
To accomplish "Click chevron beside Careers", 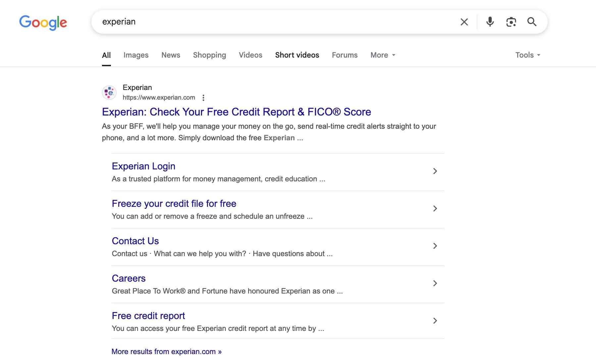I will pyautogui.click(x=435, y=283).
